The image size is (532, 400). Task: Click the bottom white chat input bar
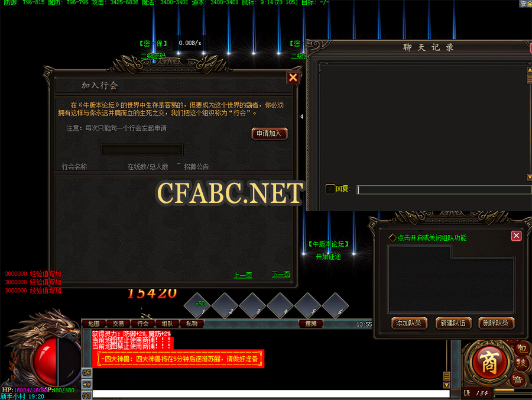(271, 394)
